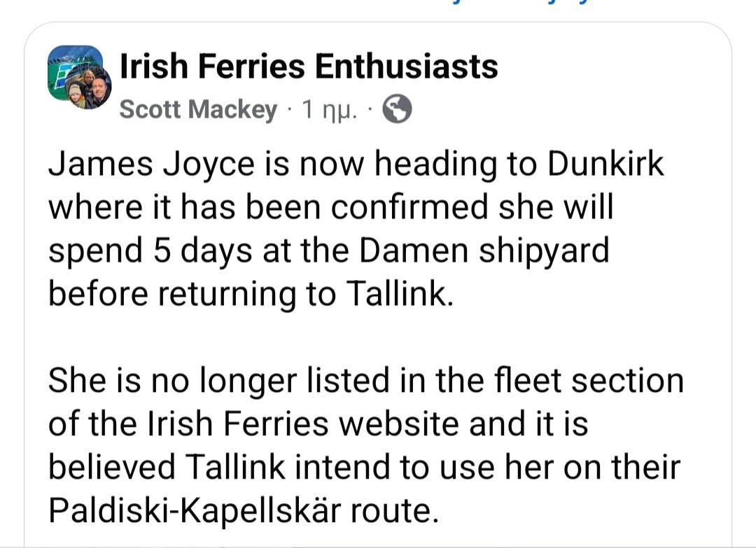Screen dimensions: 756x548
Task: Open the Irish Ferries Enthusiasts group avatar
Action: pos(76,73)
